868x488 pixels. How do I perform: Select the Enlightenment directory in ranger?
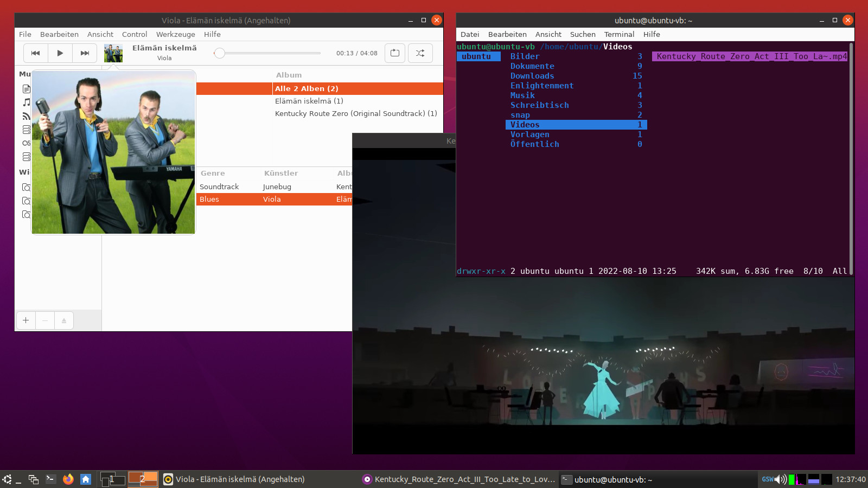(576, 86)
